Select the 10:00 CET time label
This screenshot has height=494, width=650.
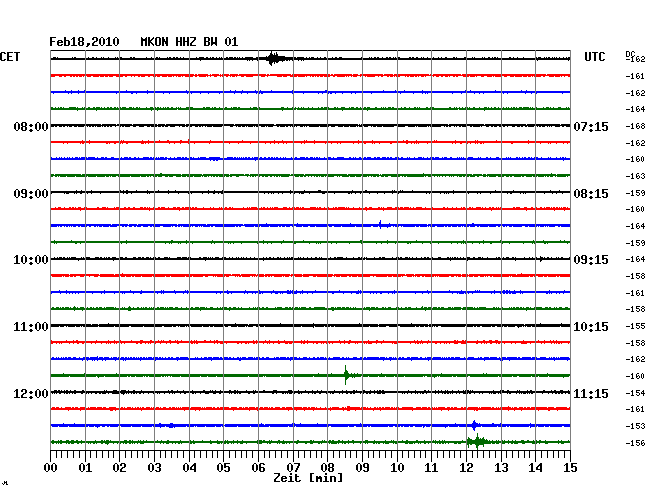click(x=31, y=260)
